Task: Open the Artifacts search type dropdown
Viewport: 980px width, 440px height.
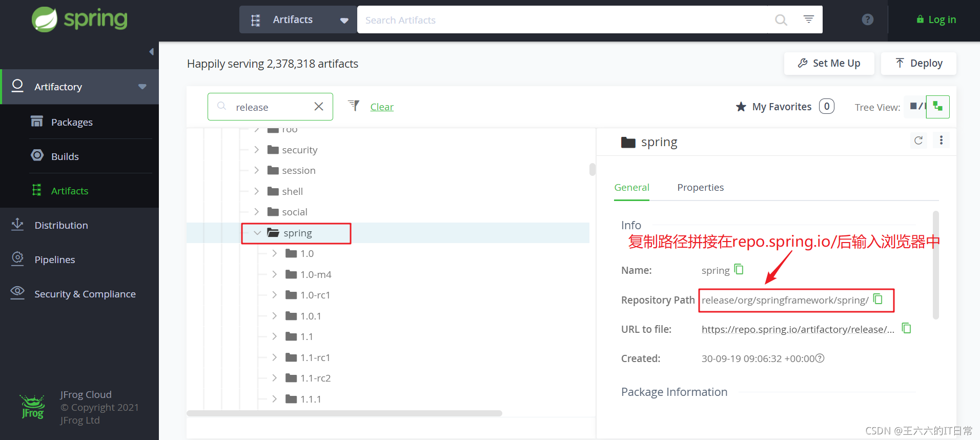Action: click(298, 19)
